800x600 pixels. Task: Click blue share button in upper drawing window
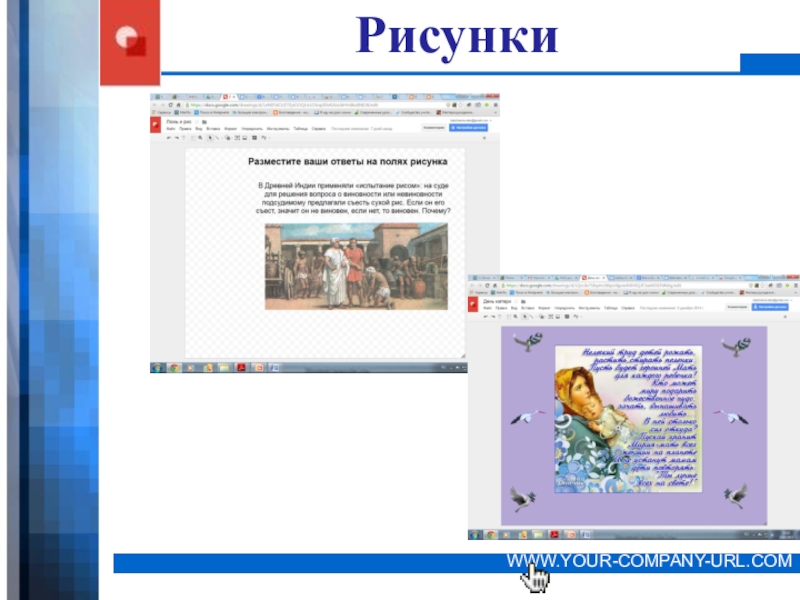click(468, 128)
